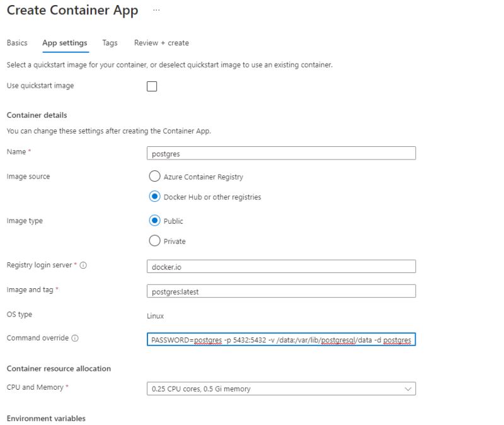Click inside the Command override field
The width and height of the screenshot is (504, 425).
click(x=280, y=339)
